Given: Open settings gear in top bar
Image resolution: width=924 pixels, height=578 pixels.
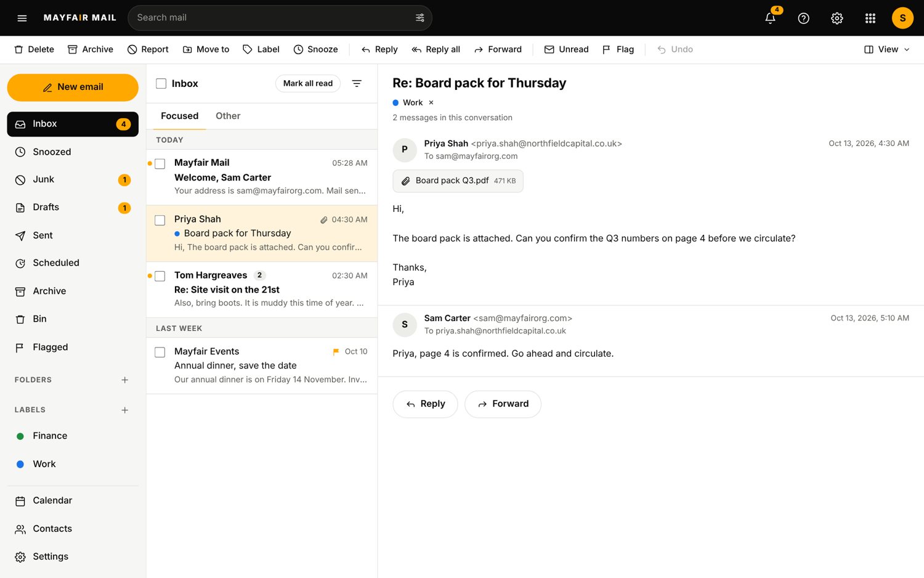Looking at the screenshot, I should [837, 18].
